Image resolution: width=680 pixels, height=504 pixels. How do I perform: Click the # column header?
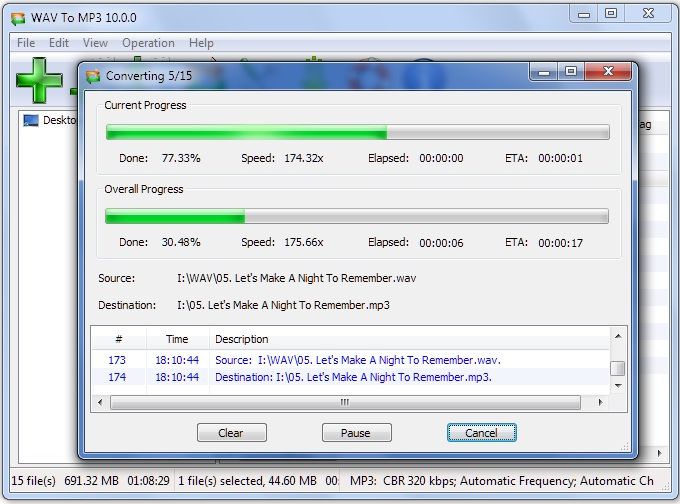(119, 339)
